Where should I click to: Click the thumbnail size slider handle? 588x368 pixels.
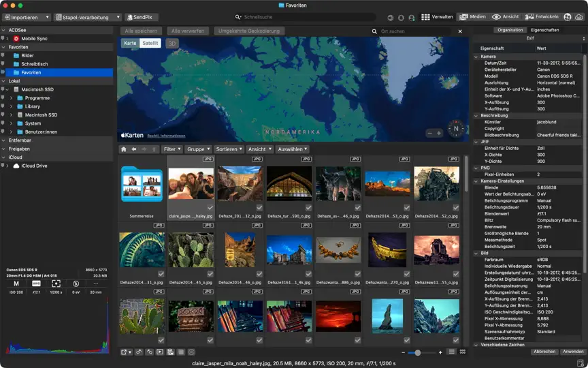[x=417, y=352]
